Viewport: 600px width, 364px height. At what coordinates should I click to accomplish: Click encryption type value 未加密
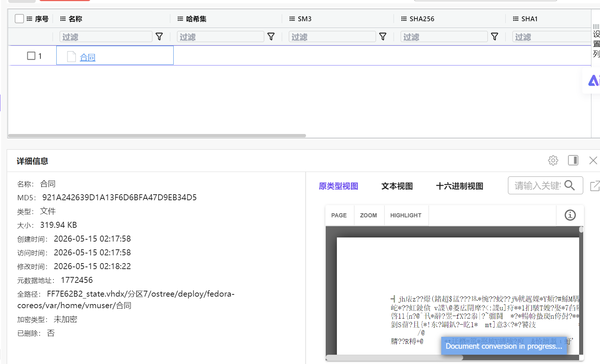coord(65,319)
